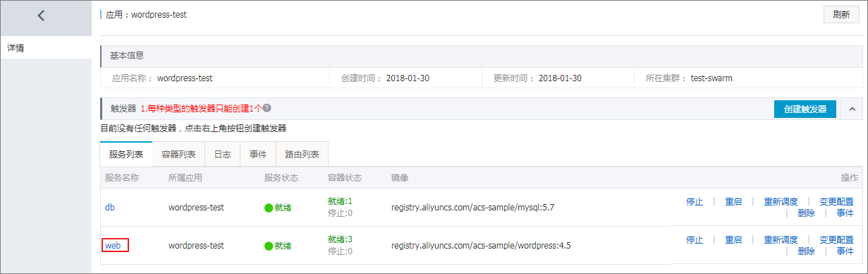Click the back arrow icon in sidebar
The image size is (868, 274).
point(41,15)
